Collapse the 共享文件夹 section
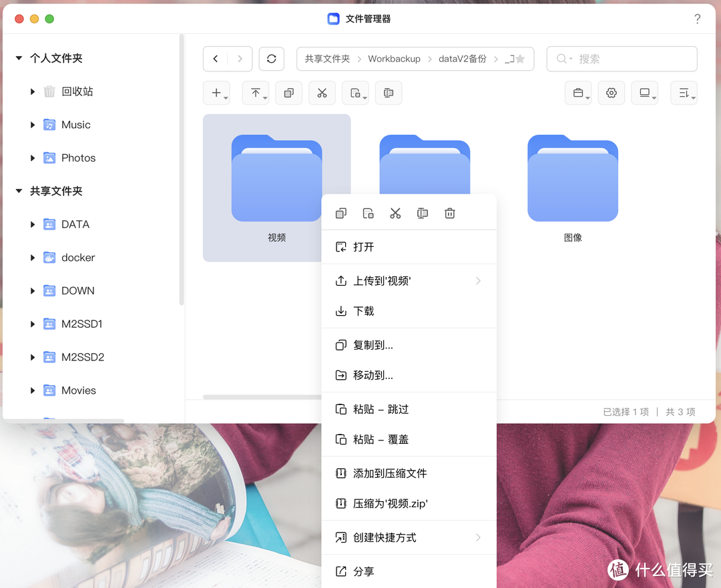 tap(18, 191)
